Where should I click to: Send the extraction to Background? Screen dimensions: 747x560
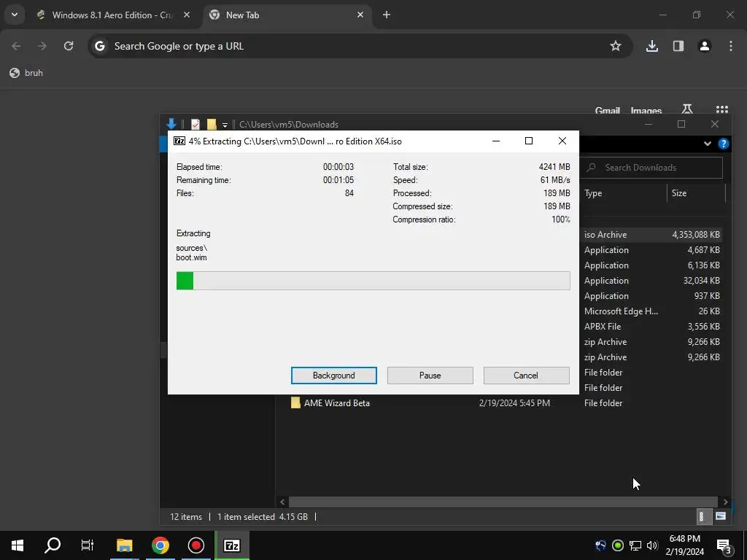click(x=333, y=376)
